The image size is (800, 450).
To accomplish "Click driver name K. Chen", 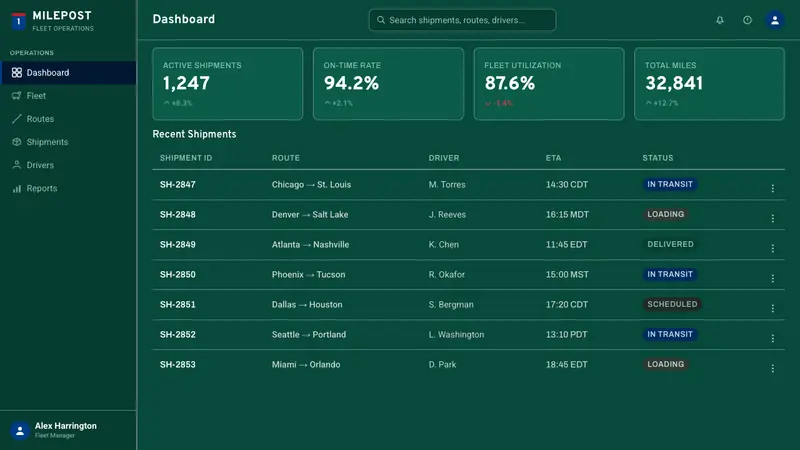I will pyautogui.click(x=443, y=245).
